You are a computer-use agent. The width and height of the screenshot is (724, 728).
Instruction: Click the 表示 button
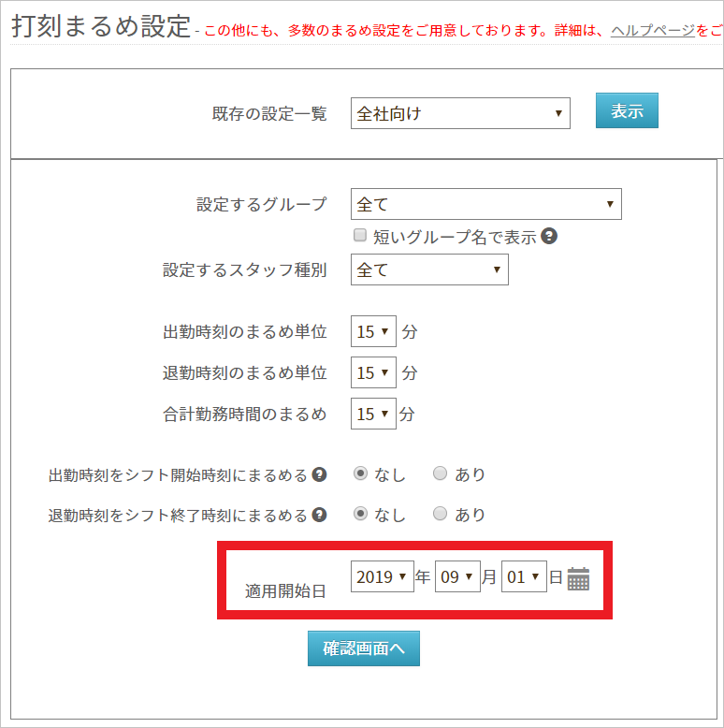[x=627, y=110]
